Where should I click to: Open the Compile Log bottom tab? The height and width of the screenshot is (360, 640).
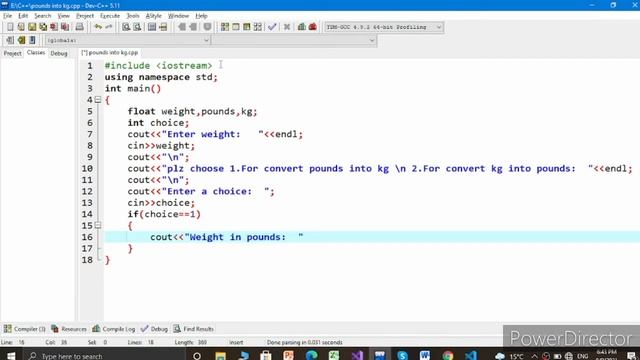[x=113, y=329]
